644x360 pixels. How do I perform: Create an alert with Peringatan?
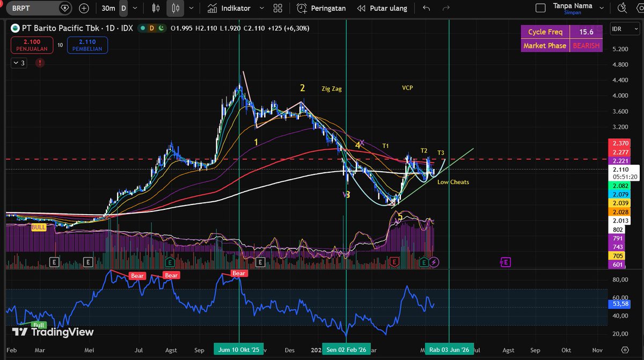[322, 8]
